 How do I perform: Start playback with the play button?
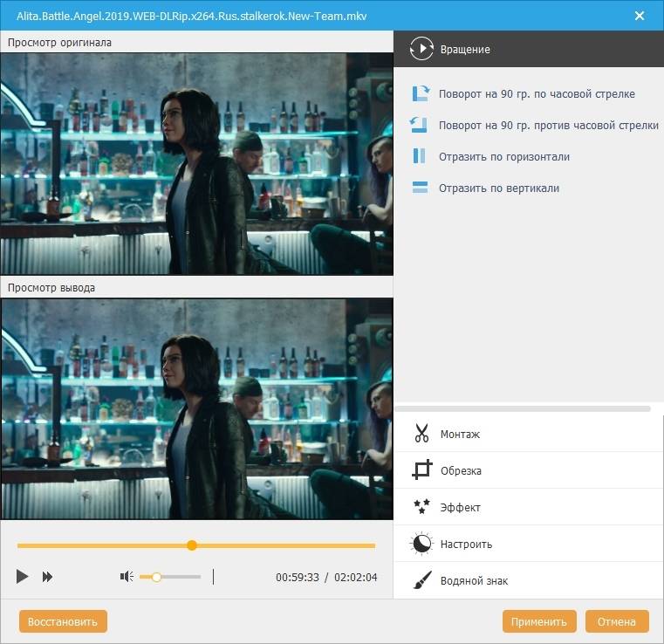22,576
